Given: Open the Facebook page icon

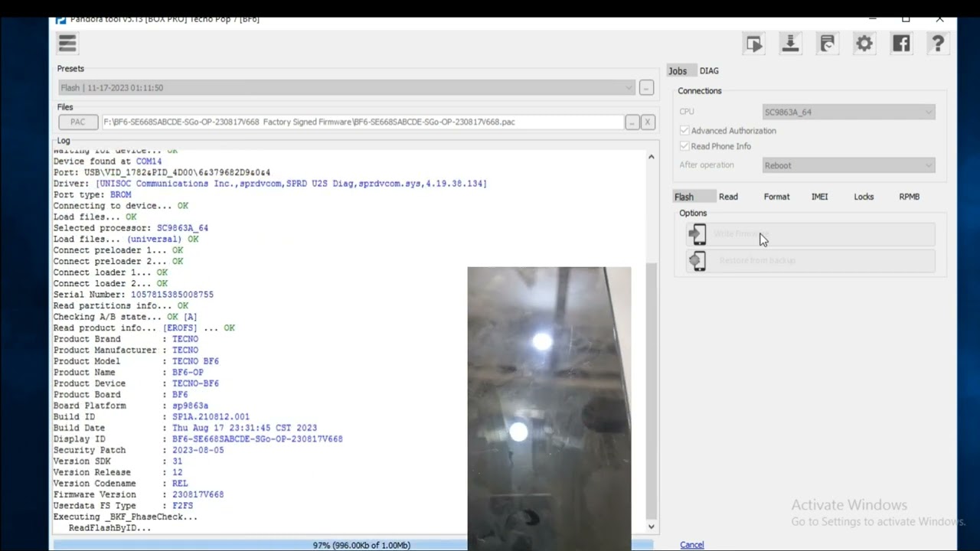Looking at the screenshot, I should pyautogui.click(x=901, y=44).
